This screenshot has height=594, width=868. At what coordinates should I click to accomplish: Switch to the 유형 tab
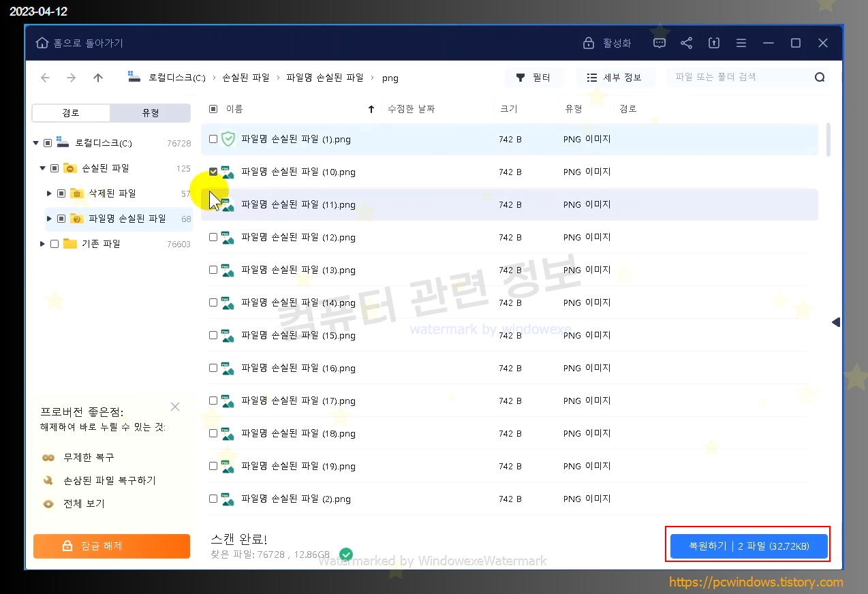151,113
